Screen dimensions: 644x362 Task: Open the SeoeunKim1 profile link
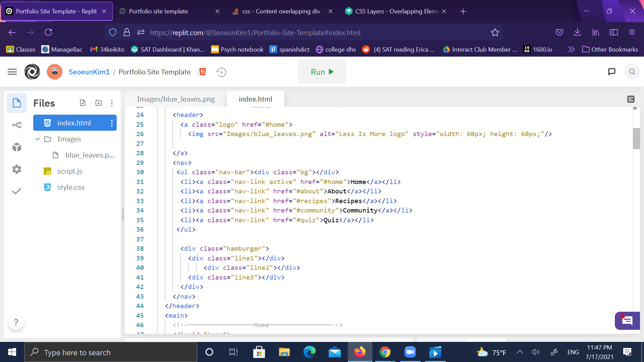coord(89,72)
